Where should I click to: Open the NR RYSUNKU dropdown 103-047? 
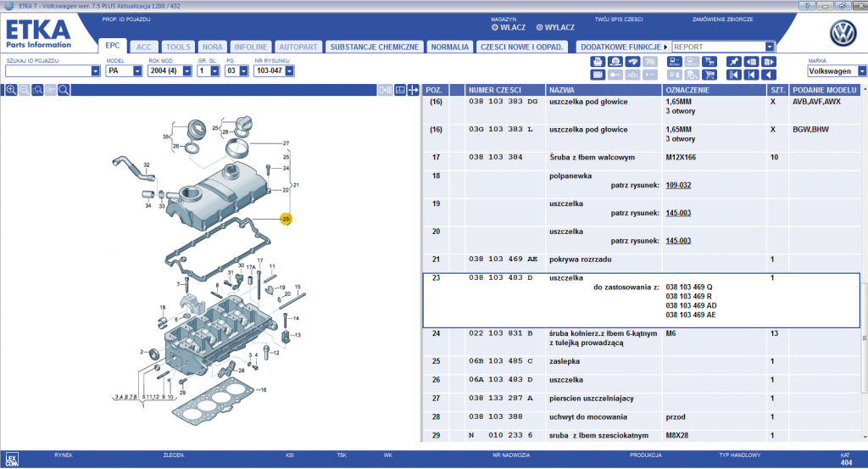point(290,71)
